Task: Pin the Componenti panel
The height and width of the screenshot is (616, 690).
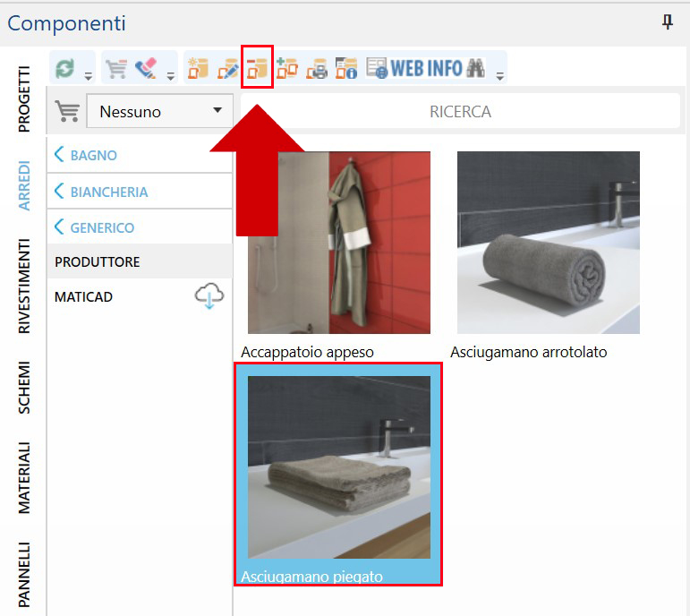Action: 668,21
